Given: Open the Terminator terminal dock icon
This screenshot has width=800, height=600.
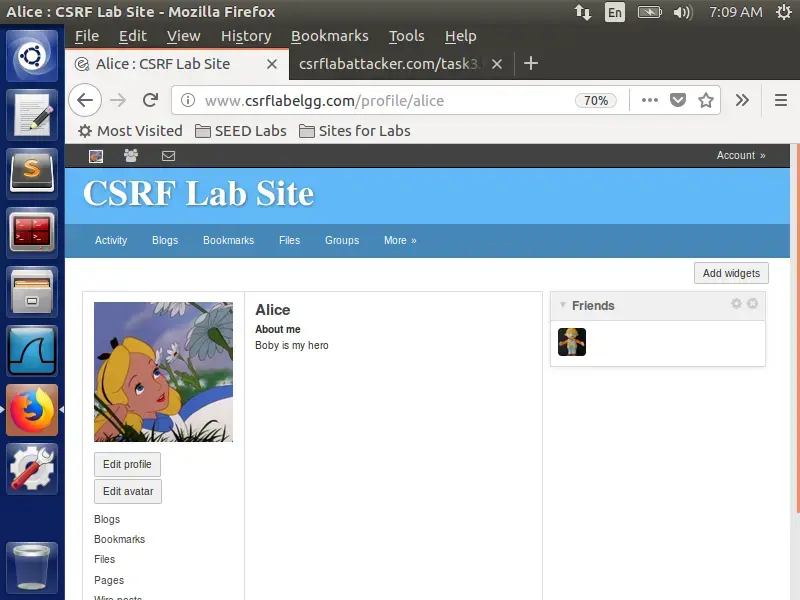Looking at the screenshot, I should [x=32, y=233].
